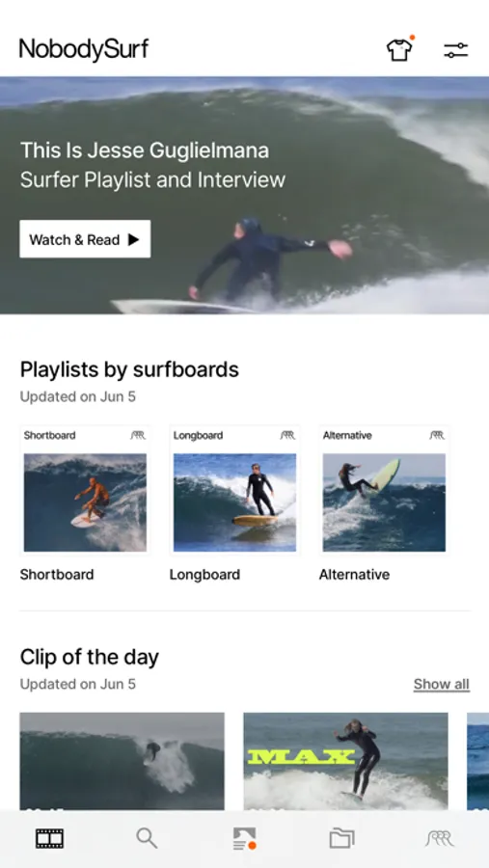Click the Show all link
The height and width of the screenshot is (868, 489).
[x=442, y=684]
